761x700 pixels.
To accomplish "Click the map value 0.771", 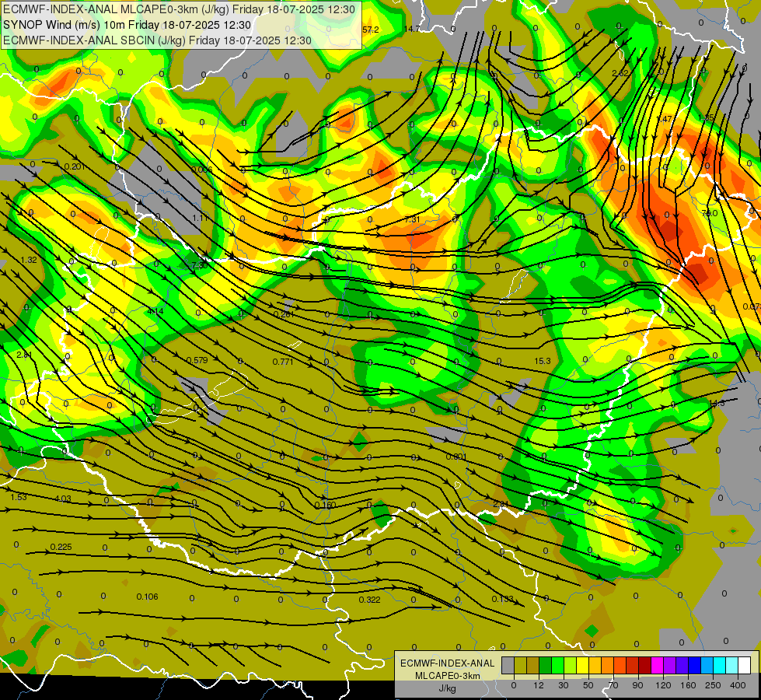I will tap(283, 362).
